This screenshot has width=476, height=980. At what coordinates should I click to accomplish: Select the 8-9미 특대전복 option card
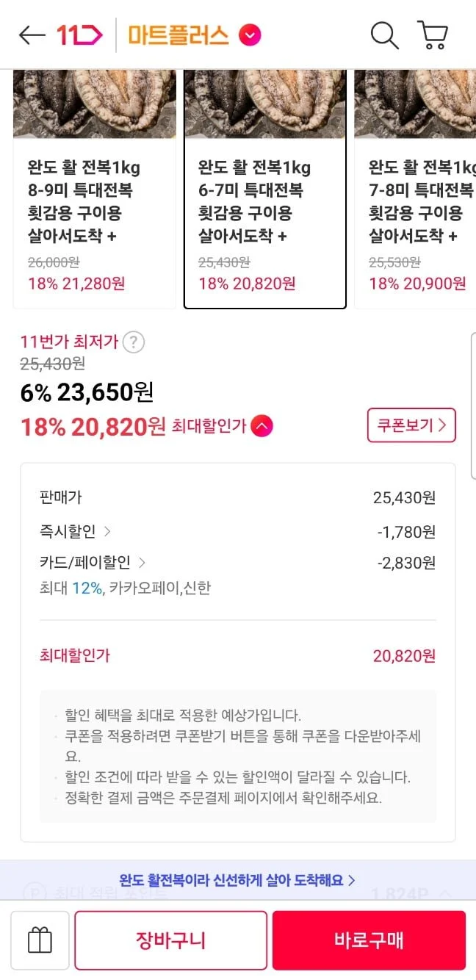pyautogui.click(x=95, y=190)
